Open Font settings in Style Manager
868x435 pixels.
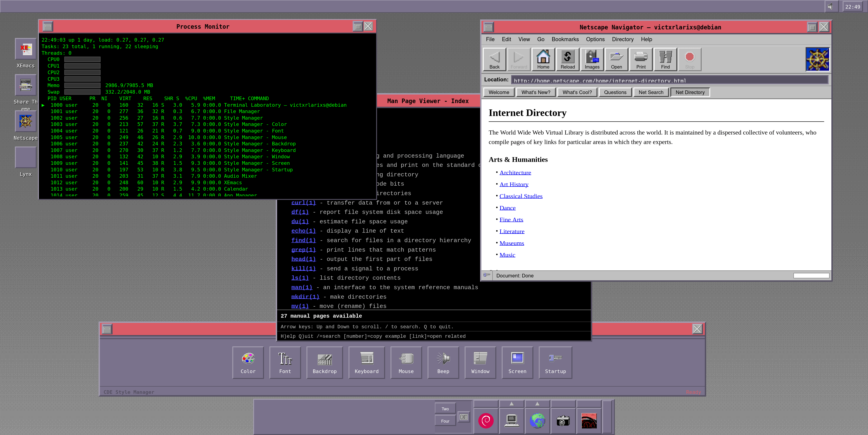coord(285,363)
